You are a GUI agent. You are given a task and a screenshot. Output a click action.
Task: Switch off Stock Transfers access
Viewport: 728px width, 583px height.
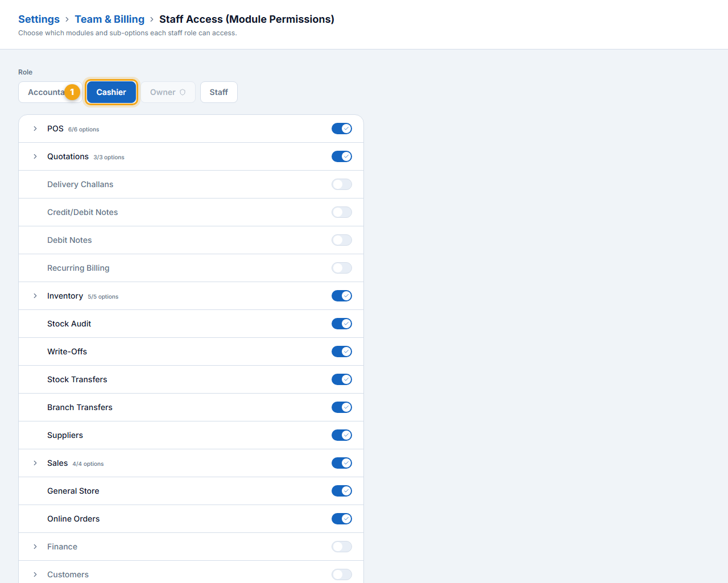[342, 379]
